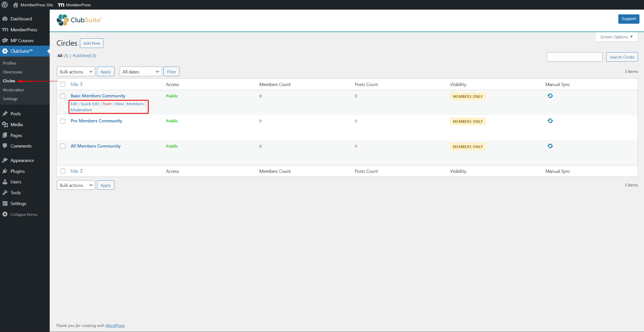Check the Pro Members Community row checkbox
The height and width of the screenshot is (332, 644).
63,121
